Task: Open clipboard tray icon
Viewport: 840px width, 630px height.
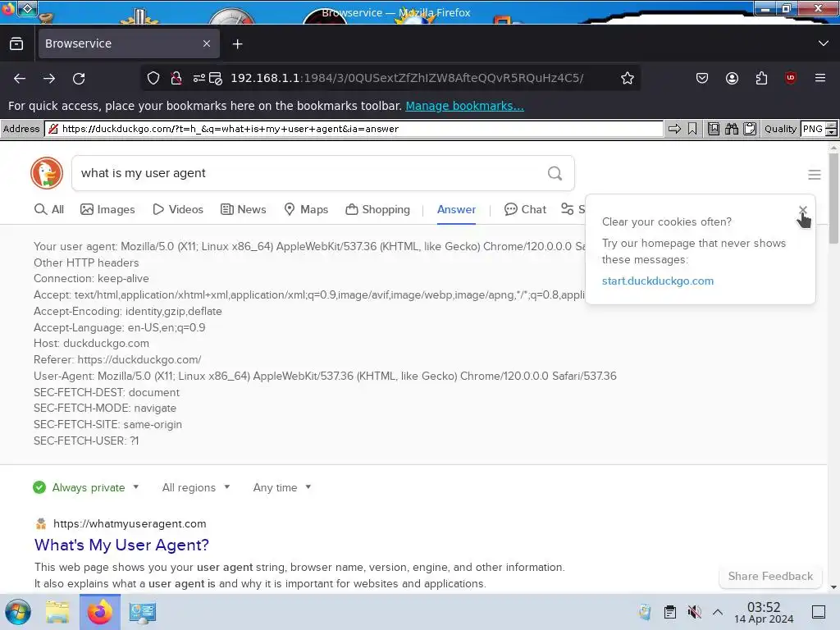Action: [669, 612]
